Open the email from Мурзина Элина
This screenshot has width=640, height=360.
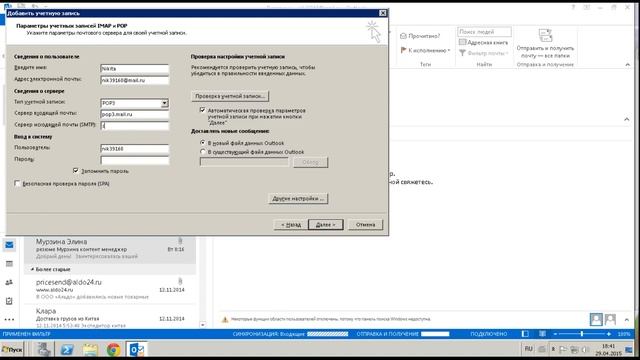(110, 249)
